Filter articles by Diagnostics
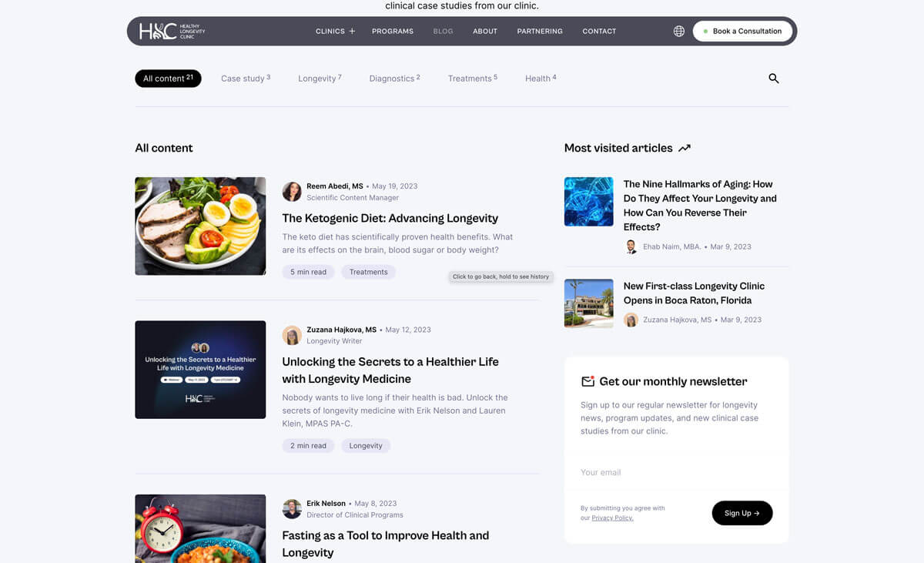This screenshot has height=563, width=924. 394,79
